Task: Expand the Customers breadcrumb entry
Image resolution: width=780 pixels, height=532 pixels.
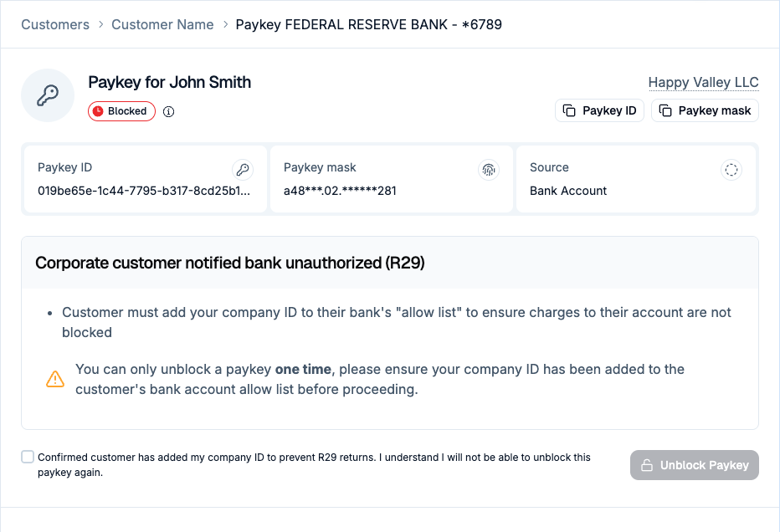Action: point(55,24)
